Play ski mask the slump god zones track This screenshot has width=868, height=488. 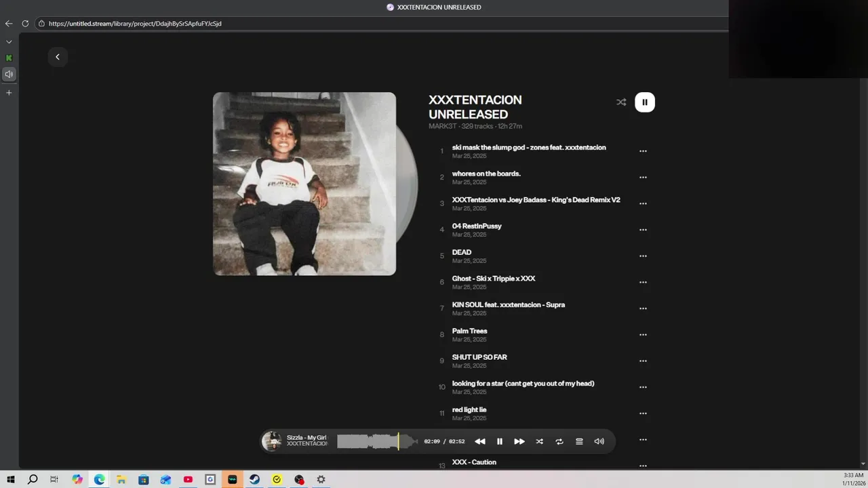coord(529,147)
